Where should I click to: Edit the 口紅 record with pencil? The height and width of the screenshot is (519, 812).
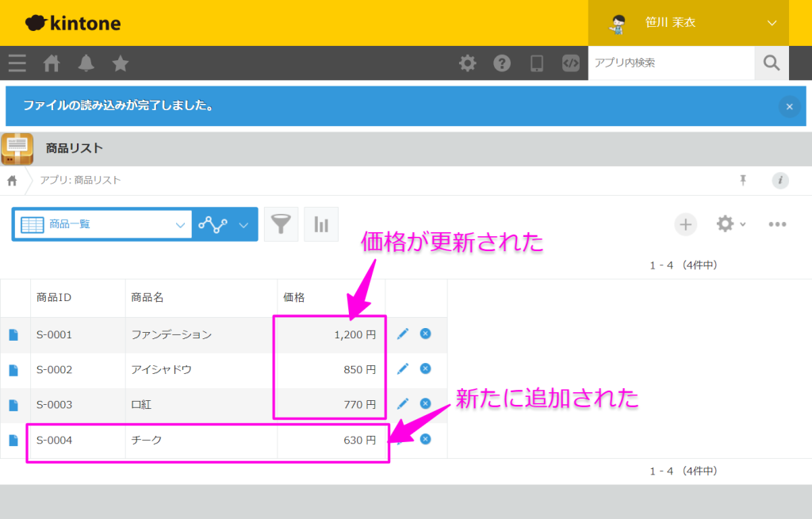pos(402,403)
